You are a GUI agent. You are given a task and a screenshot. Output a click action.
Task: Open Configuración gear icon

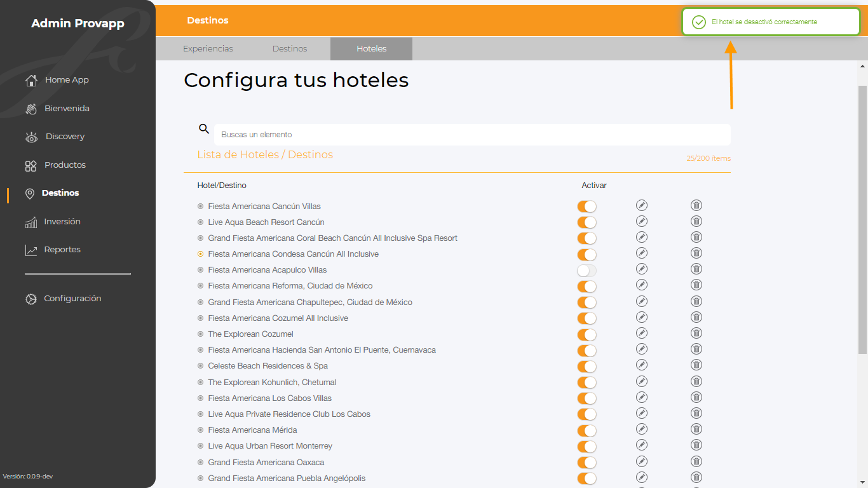(x=31, y=299)
